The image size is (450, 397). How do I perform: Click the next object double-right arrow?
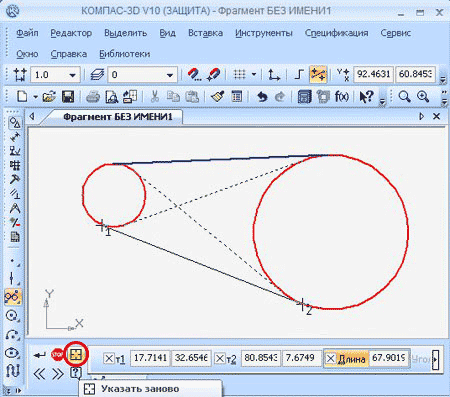58,374
